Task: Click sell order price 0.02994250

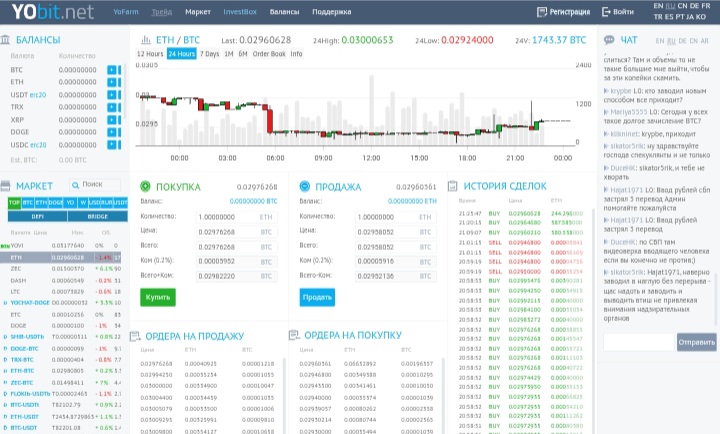Action: tap(157, 375)
